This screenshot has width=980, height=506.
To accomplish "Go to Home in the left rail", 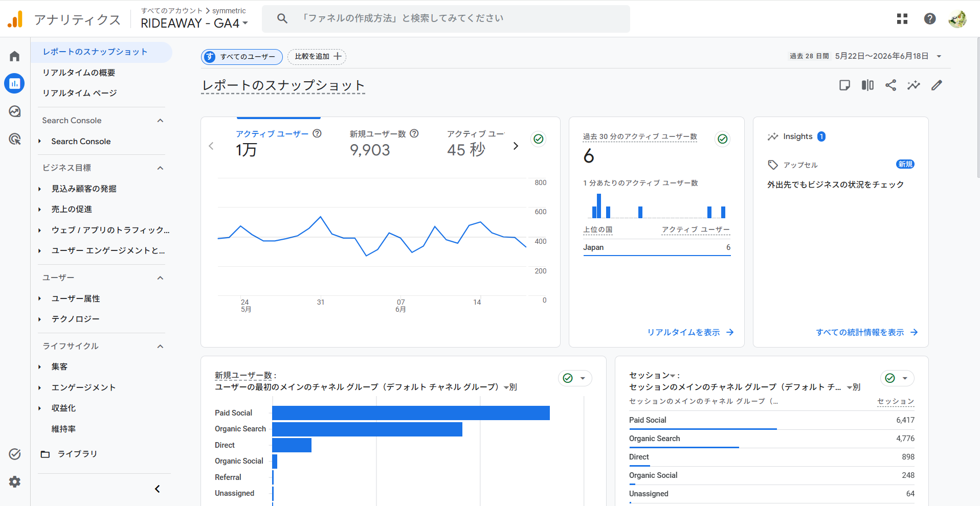I will (15, 56).
